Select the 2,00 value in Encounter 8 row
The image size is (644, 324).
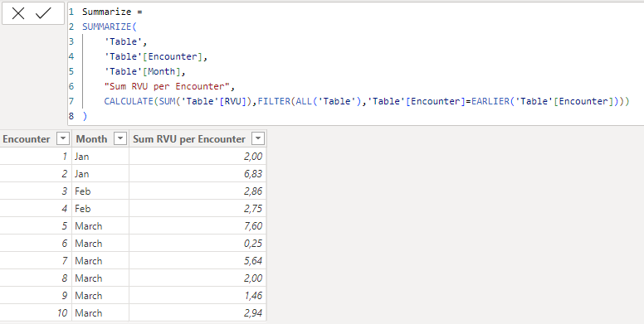click(x=198, y=278)
